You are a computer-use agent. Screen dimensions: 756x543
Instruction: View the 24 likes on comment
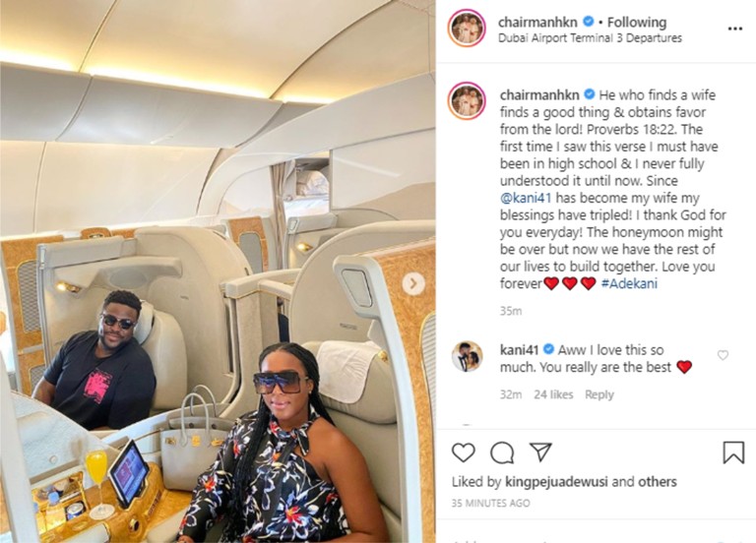point(553,394)
